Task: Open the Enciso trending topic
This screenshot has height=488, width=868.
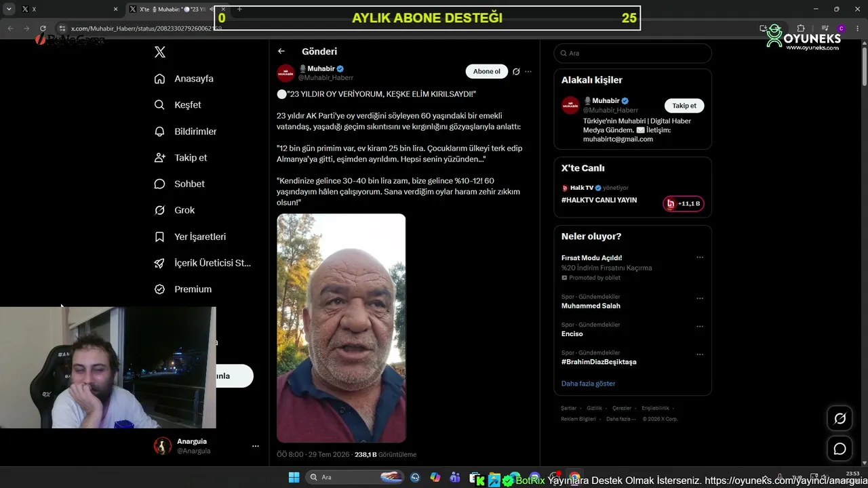Action: [572, 334]
